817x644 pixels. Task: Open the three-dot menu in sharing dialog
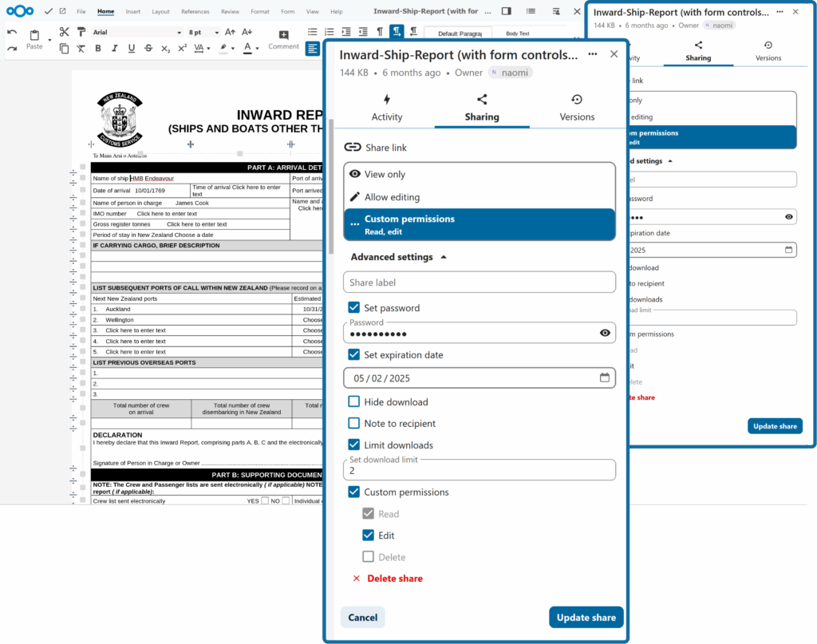(592, 54)
